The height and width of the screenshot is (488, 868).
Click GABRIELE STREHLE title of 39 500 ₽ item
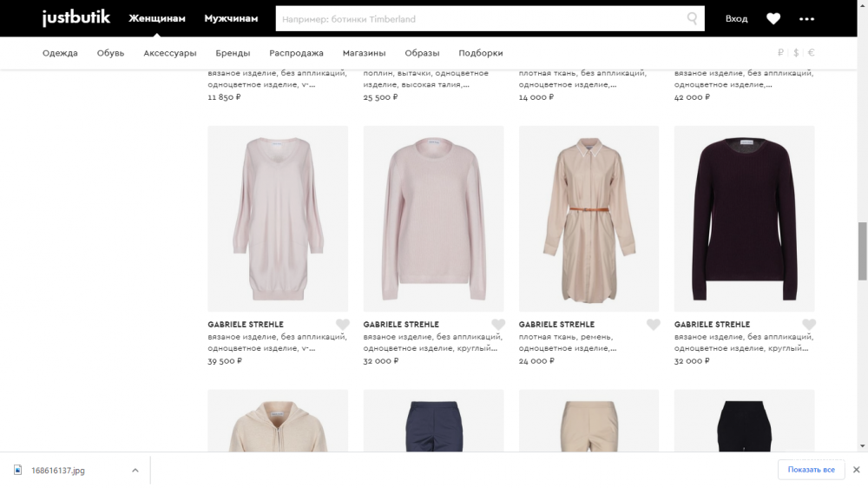pyautogui.click(x=246, y=325)
